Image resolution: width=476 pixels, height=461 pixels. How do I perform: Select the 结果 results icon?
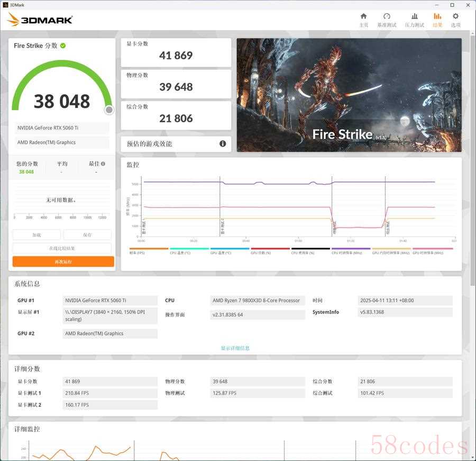[x=437, y=20]
